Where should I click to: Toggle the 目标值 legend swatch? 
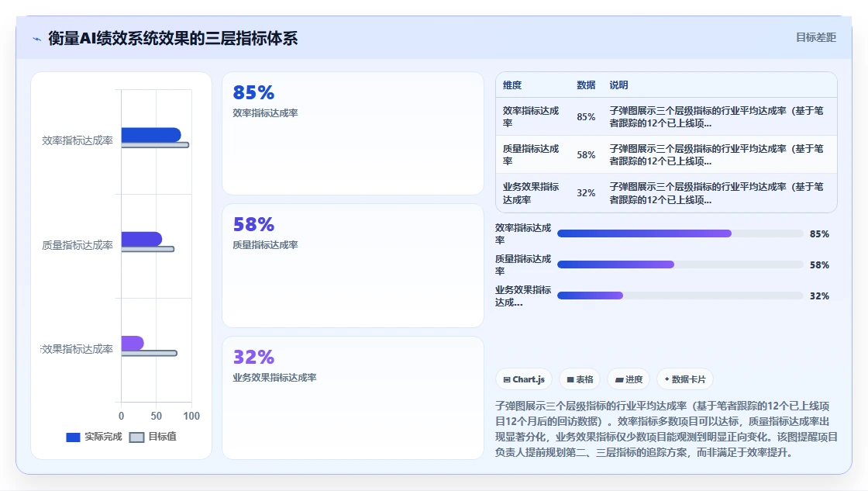[136, 437]
